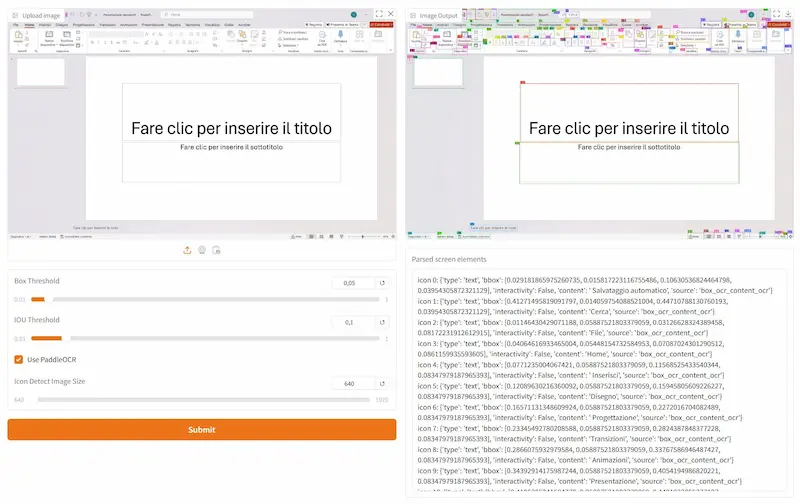This screenshot has width=800, height=504.
Task: Focus the Box Threshold number field
Action: 353,283
